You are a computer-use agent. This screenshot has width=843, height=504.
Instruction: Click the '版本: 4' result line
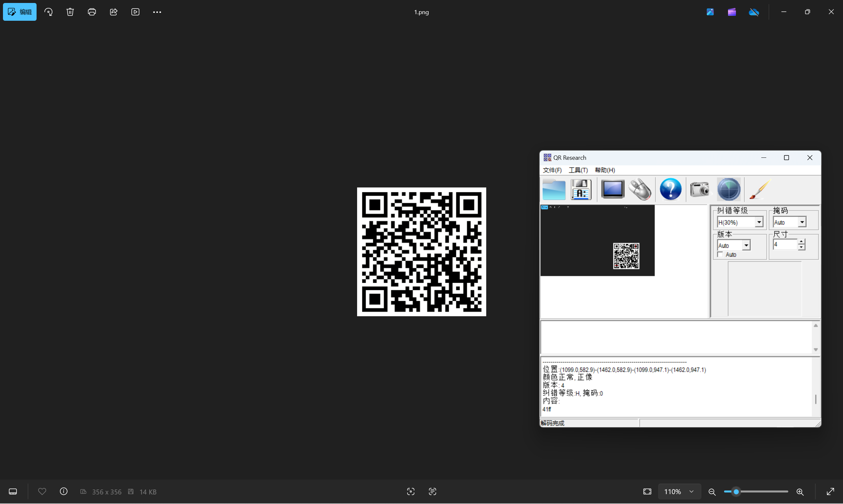[554, 385]
